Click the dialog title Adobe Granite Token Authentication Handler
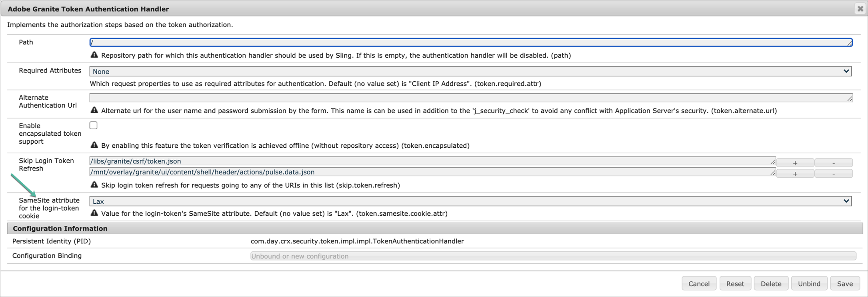This screenshot has height=297, width=868. [x=88, y=9]
